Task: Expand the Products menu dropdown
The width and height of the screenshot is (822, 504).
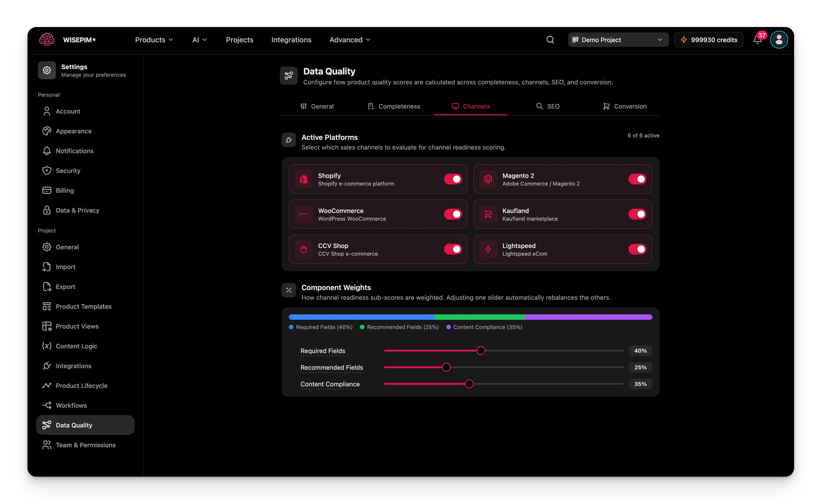Action: [154, 40]
